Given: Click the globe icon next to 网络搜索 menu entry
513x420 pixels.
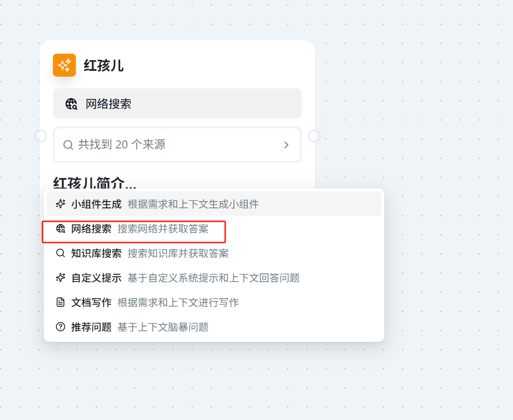Looking at the screenshot, I should 60,229.
